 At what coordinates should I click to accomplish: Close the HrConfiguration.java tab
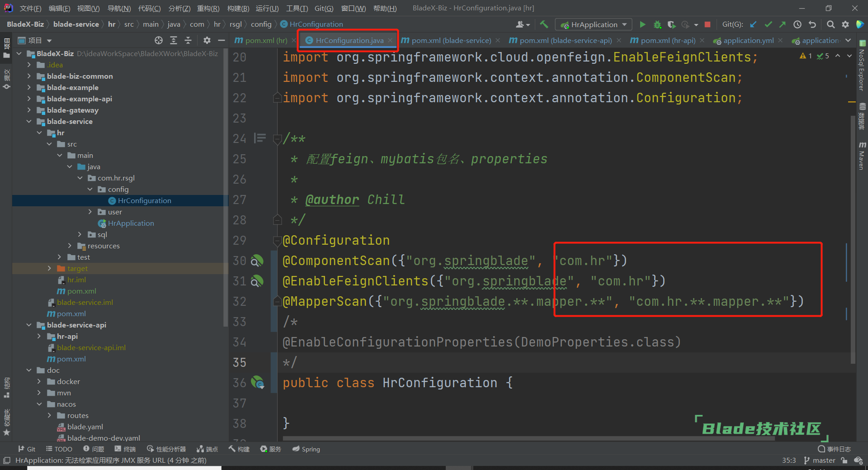tap(390, 40)
